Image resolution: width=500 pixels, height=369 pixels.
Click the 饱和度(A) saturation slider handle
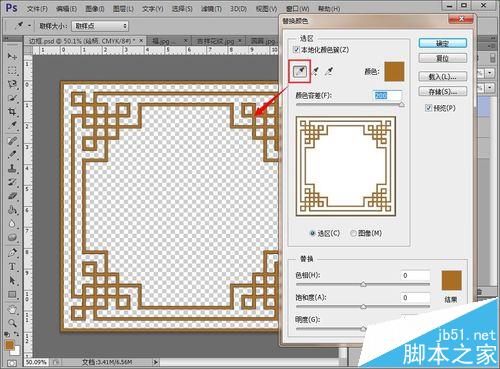click(363, 307)
